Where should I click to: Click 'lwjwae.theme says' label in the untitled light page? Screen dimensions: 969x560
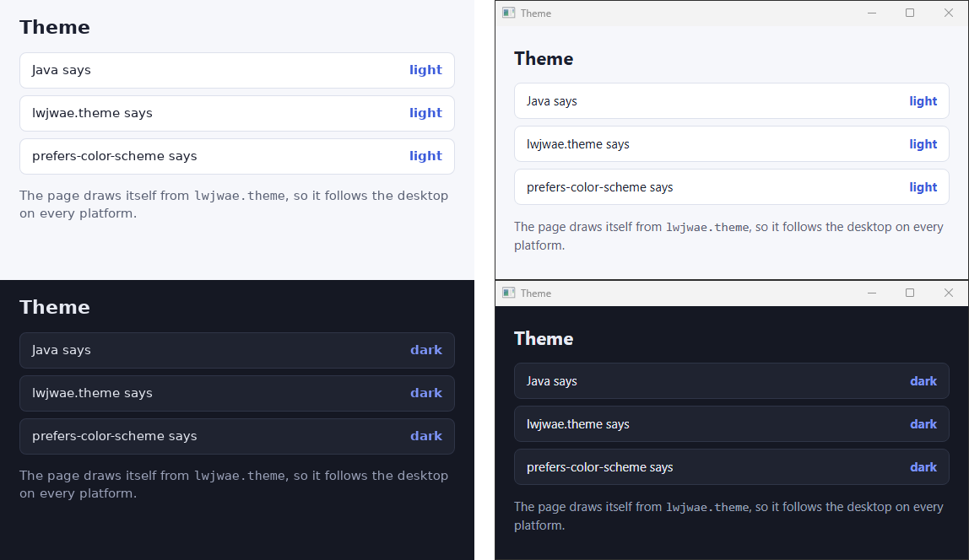point(92,113)
